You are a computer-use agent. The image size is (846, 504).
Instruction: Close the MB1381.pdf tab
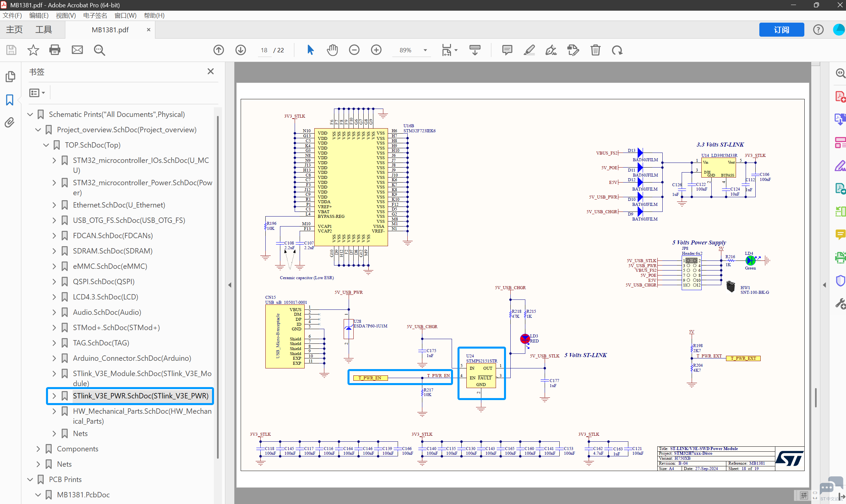pos(148,30)
